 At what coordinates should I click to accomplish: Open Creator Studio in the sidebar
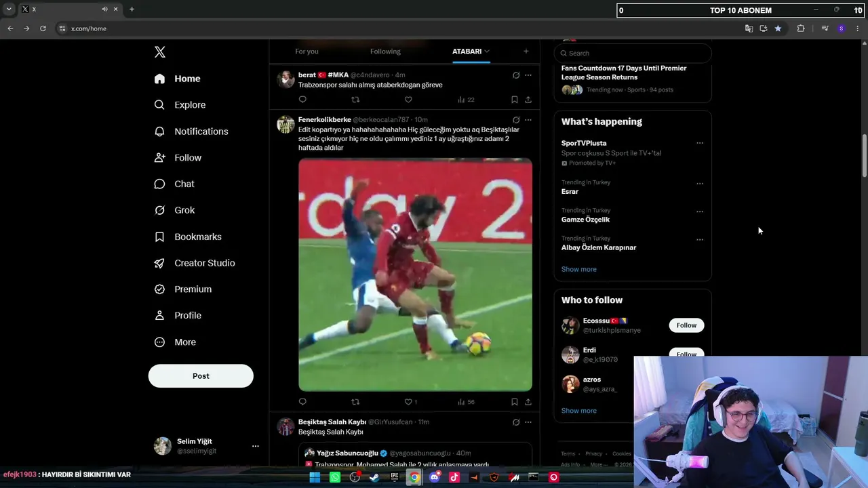click(x=195, y=263)
